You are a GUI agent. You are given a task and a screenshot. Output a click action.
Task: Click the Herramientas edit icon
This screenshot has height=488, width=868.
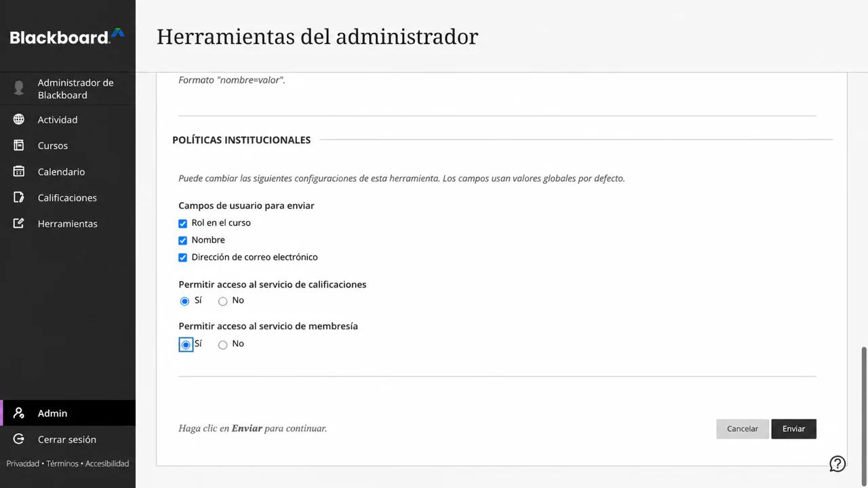[19, 223]
